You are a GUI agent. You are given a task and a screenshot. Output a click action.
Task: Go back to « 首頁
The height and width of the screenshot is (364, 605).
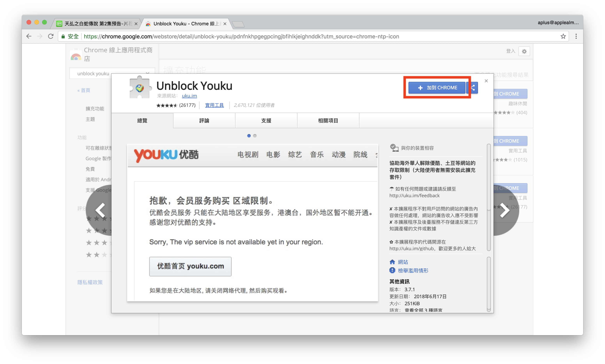click(x=84, y=90)
